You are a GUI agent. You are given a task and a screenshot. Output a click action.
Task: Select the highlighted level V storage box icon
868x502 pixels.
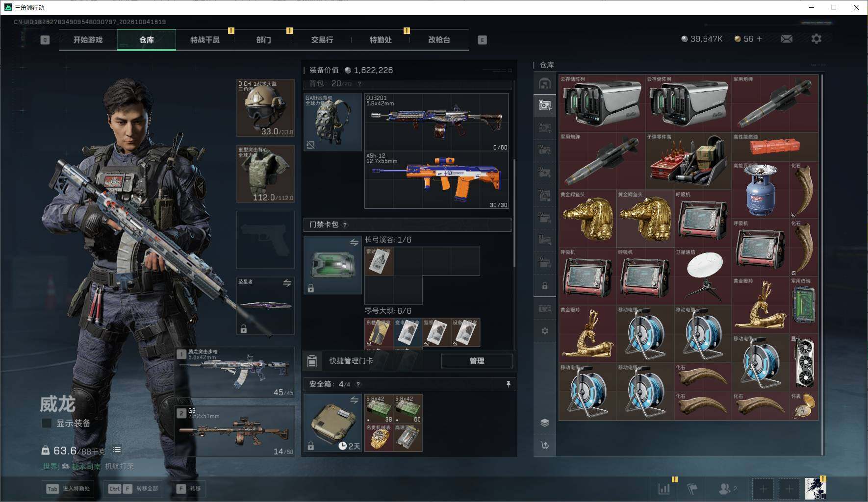[544, 105]
